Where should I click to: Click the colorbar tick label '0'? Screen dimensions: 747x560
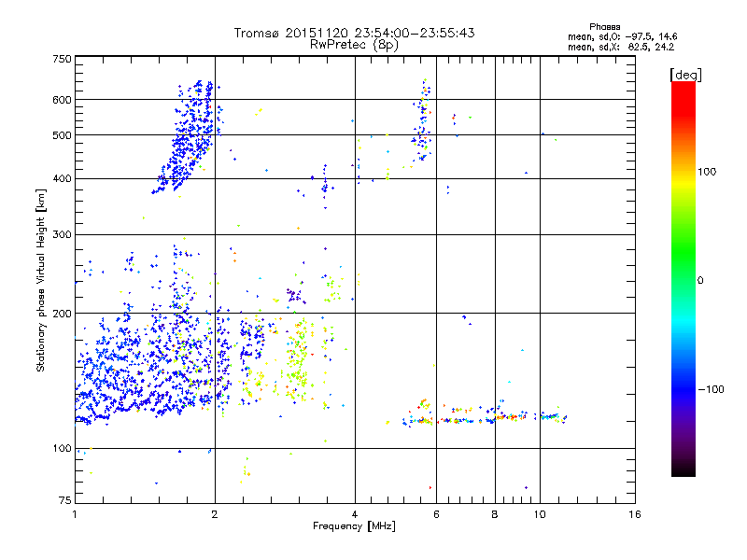coord(699,281)
